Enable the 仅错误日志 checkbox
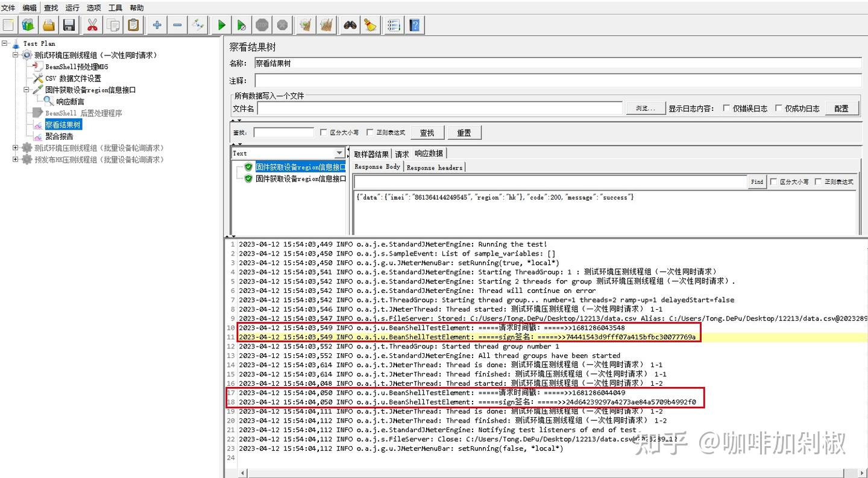The image size is (868, 478). tap(726, 108)
